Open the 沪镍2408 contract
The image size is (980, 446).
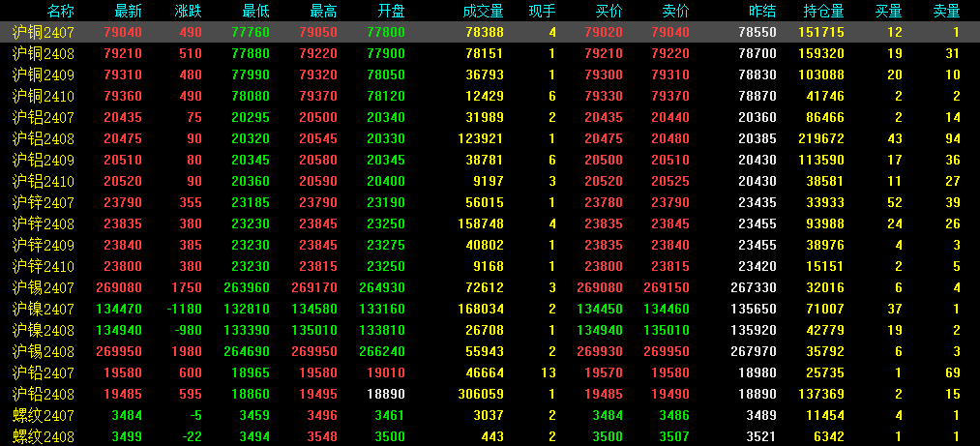point(44,330)
